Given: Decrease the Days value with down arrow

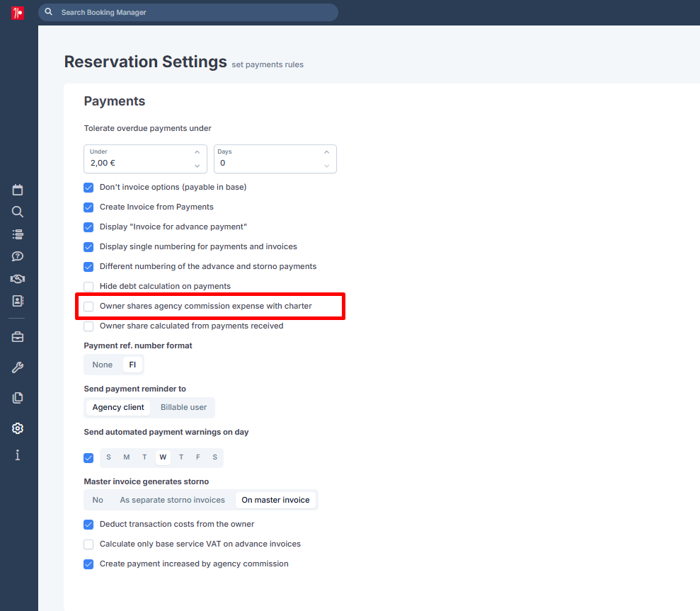Looking at the screenshot, I should tap(327, 166).
